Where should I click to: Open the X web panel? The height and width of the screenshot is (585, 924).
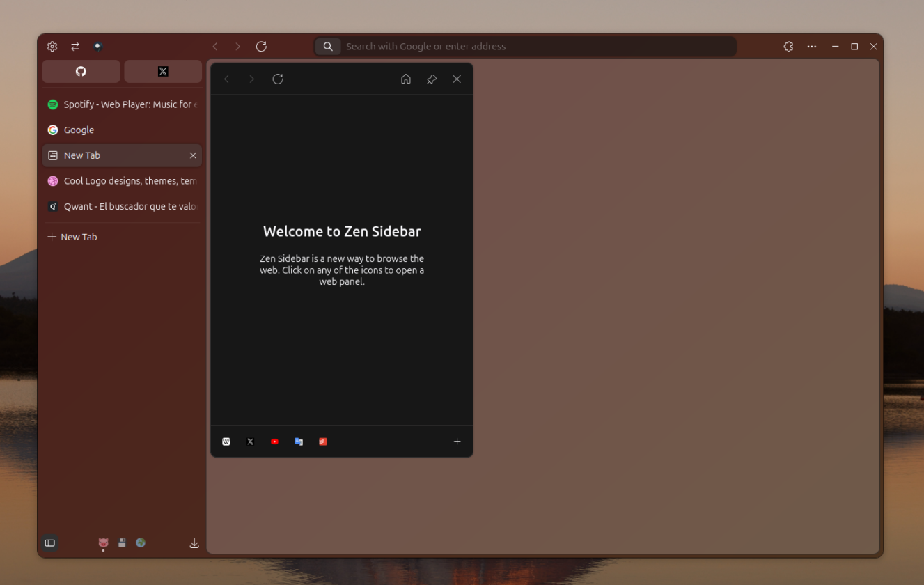click(x=250, y=441)
